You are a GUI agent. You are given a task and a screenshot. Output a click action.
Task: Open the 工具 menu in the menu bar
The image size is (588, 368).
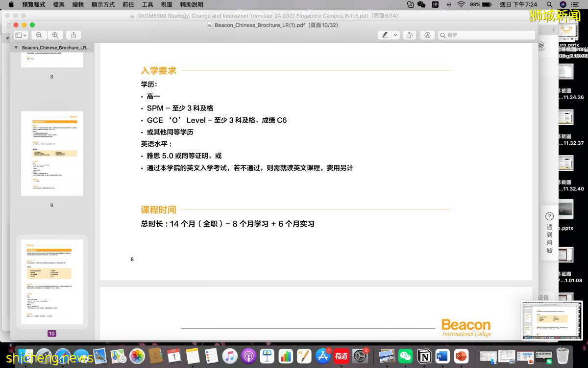coord(148,4)
